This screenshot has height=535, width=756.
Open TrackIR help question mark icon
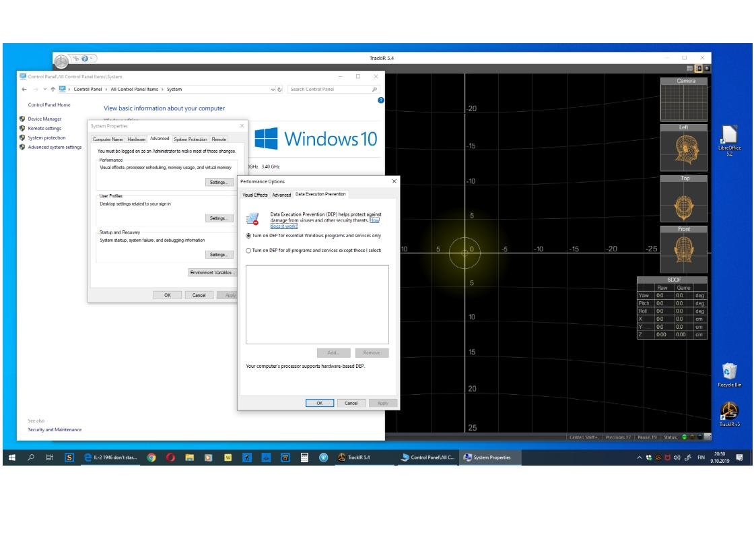[85, 59]
